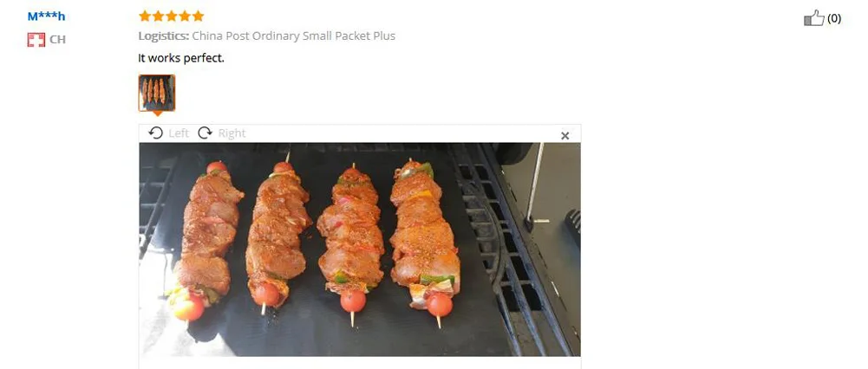This screenshot has height=369, width=868.
Task: Click the fifth orange rating star
Action: coord(199,16)
